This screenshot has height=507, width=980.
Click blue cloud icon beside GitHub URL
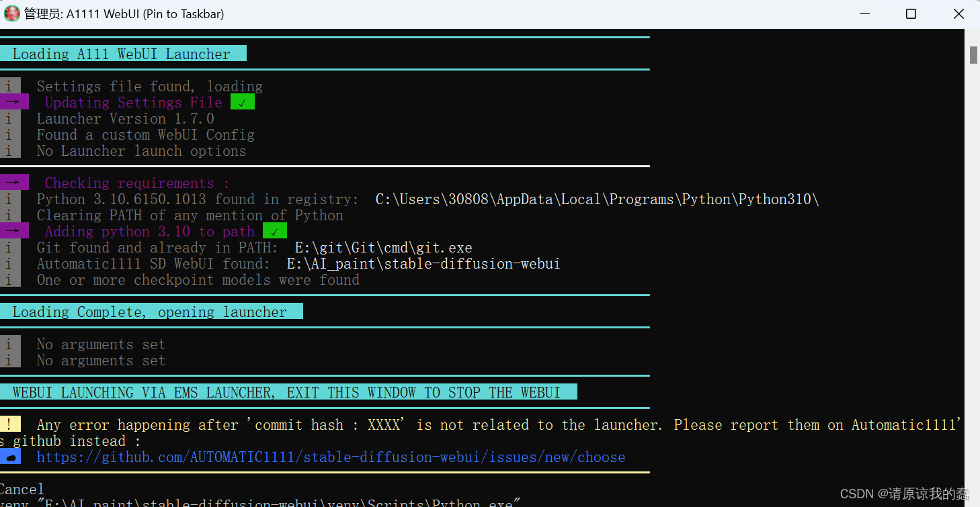[9, 457]
